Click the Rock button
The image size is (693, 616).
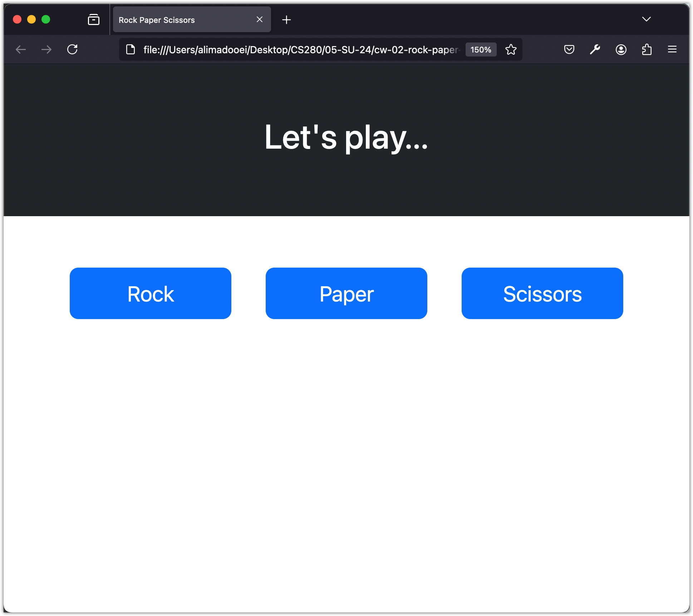pos(151,293)
